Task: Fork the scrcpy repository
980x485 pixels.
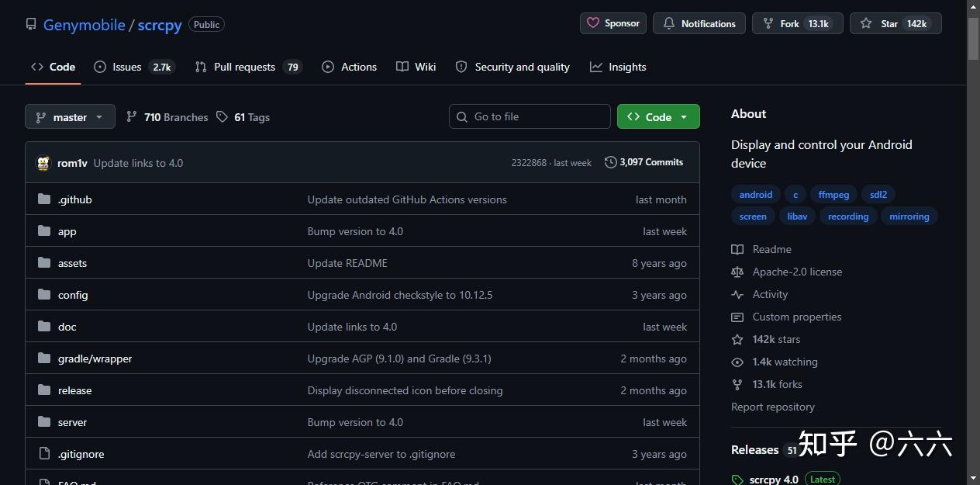Action: (x=798, y=23)
